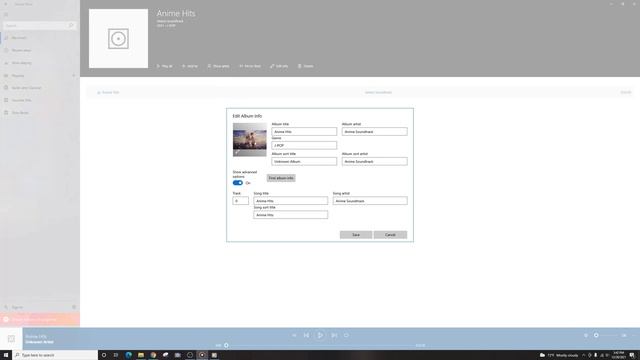The height and width of the screenshot is (360, 640).
Task: Toggle repeat in the player bar
Action: pyautogui.click(x=346, y=335)
